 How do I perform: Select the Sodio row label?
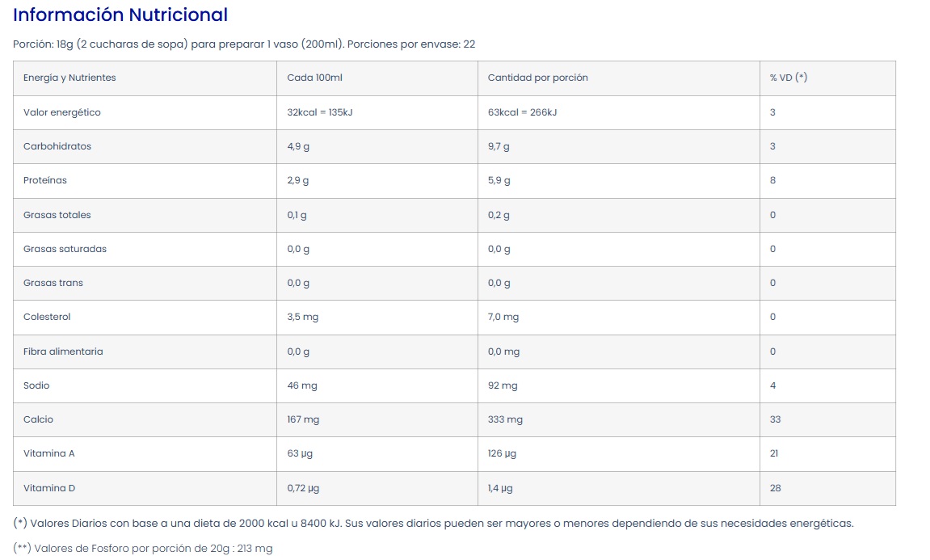tap(36, 385)
